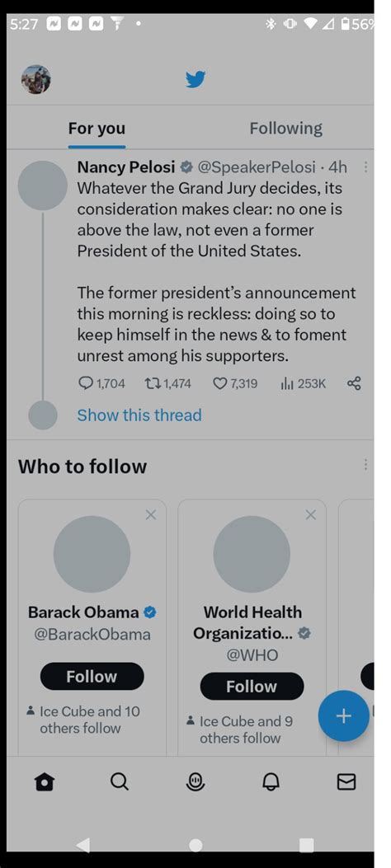
Task: Open the Search tab in bottom navigation
Action: coord(120,781)
